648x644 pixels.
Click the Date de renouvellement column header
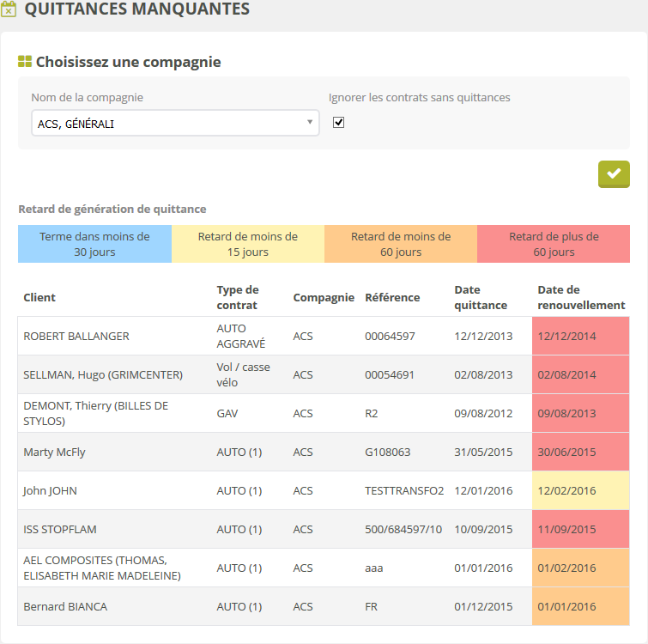point(580,297)
